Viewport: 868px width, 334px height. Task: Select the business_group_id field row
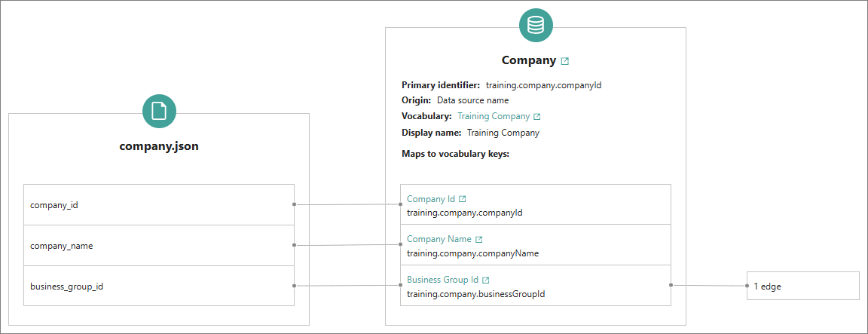[x=159, y=286]
